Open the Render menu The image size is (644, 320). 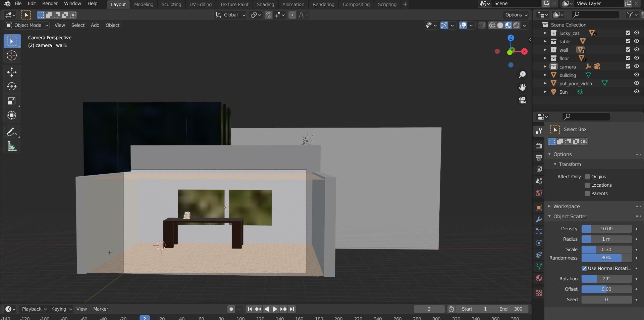coord(50,3)
